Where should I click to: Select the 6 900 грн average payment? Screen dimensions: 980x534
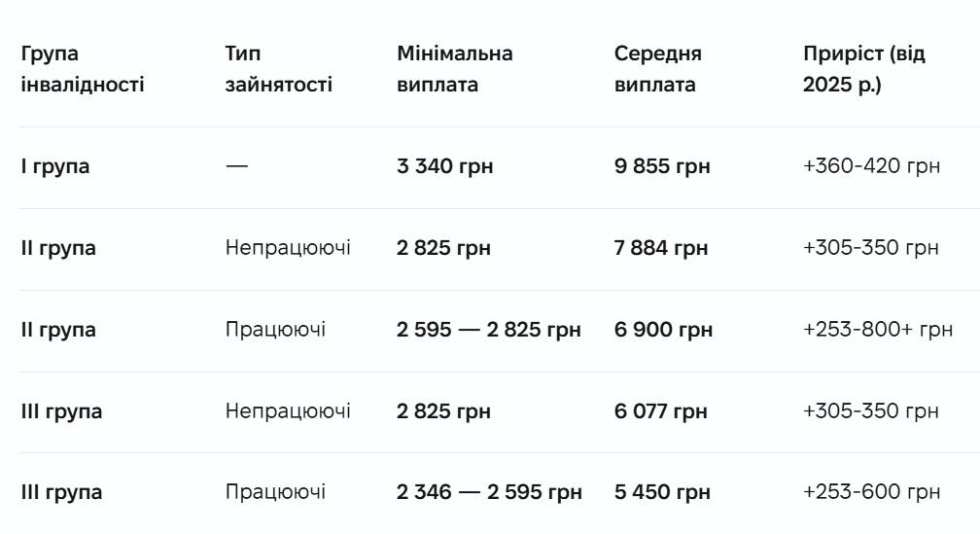click(663, 330)
